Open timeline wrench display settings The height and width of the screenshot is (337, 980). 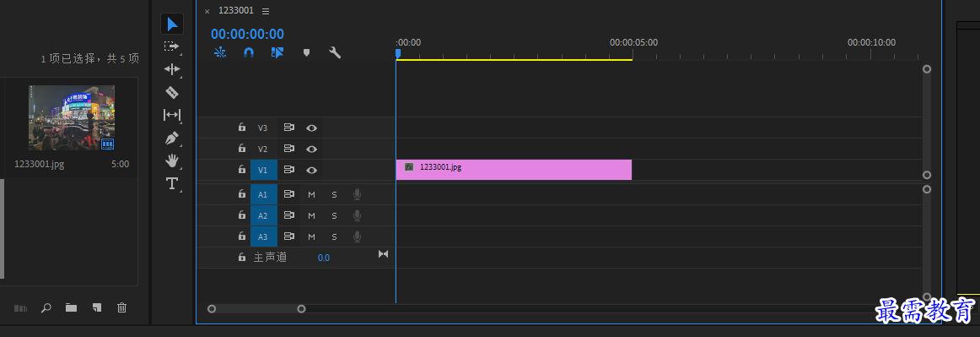tap(335, 52)
